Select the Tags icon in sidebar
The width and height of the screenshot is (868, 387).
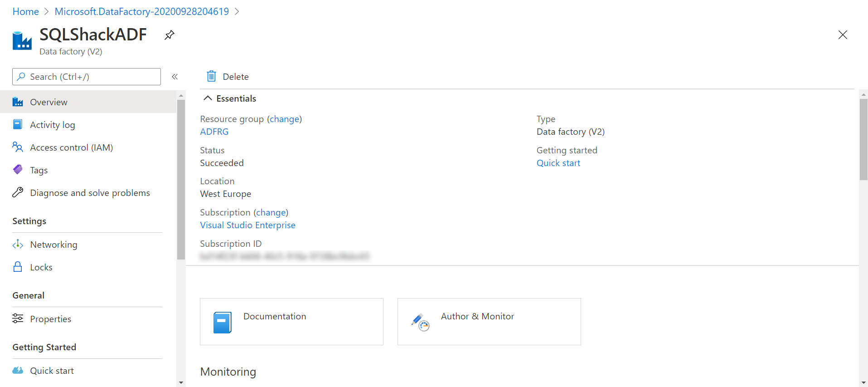pyautogui.click(x=18, y=170)
